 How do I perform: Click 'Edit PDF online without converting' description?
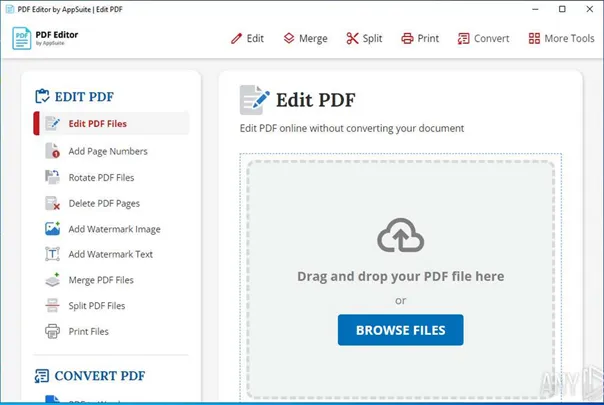click(352, 128)
